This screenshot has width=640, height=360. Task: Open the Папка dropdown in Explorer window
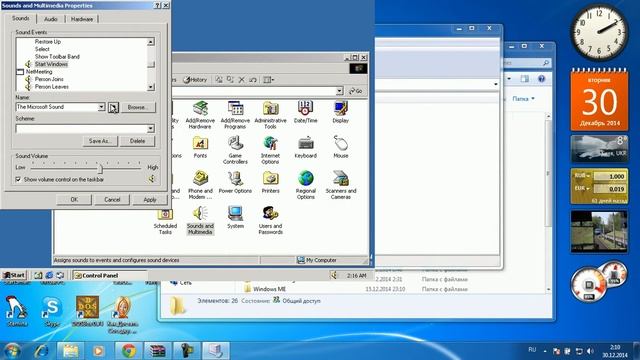(523, 99)
